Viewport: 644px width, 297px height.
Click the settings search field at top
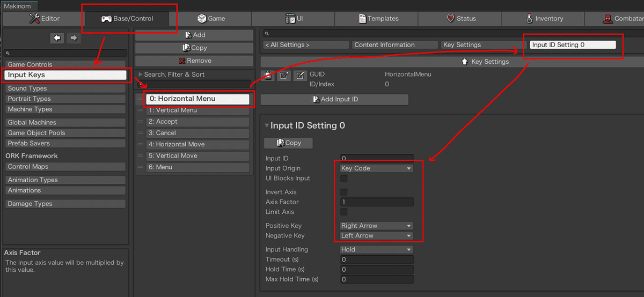(x=452, y=33)
